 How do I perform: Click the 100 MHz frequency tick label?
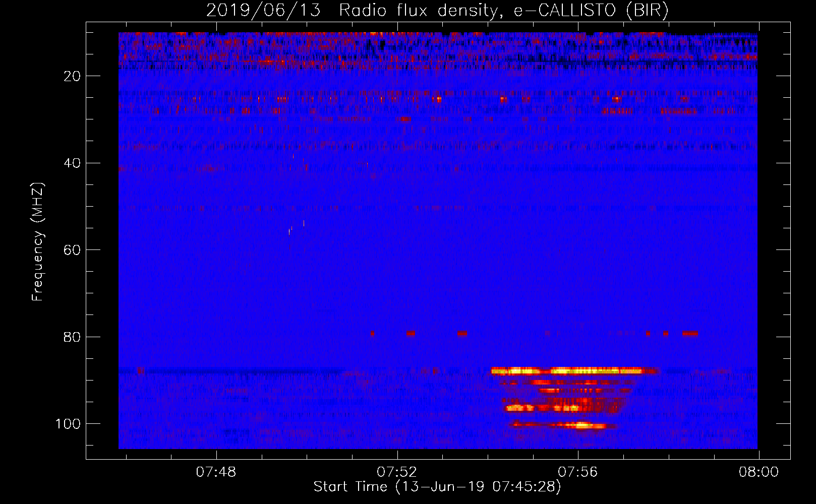[x=68, y=424]
